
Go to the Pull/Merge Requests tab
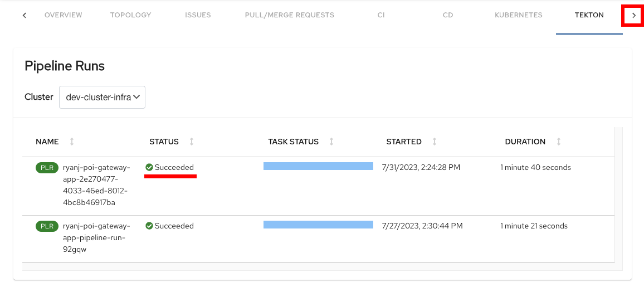(290, 15)
